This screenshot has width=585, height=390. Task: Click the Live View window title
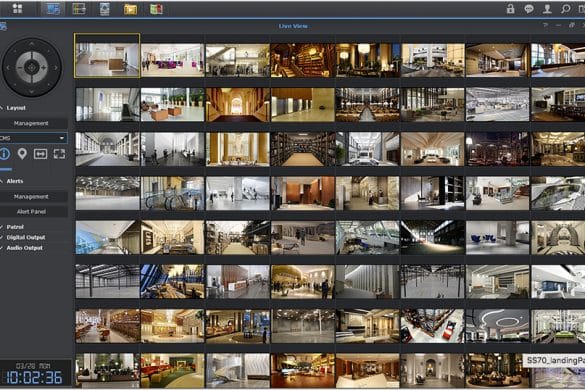point(293,26)
